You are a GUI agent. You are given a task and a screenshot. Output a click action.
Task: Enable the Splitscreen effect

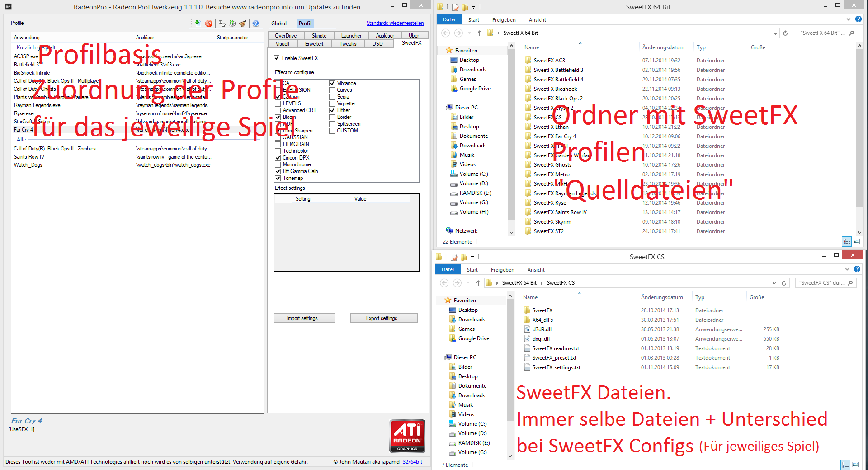332,124
